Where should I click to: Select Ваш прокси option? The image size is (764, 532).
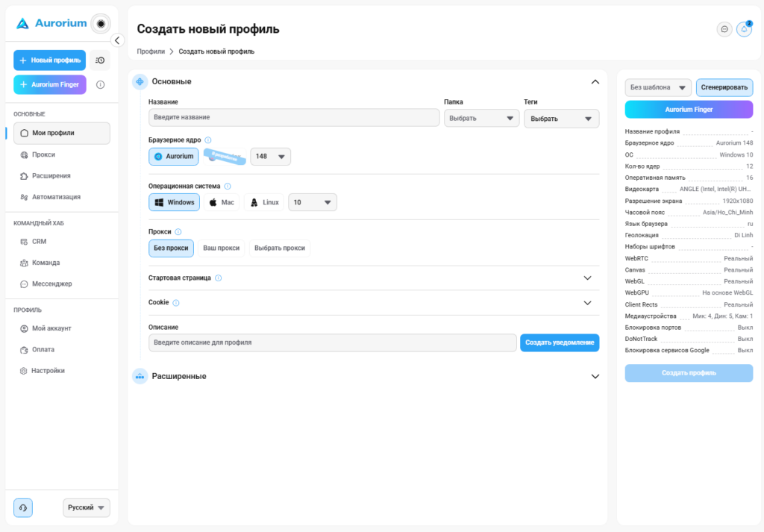pyautogui.click(x=221, y=248)
